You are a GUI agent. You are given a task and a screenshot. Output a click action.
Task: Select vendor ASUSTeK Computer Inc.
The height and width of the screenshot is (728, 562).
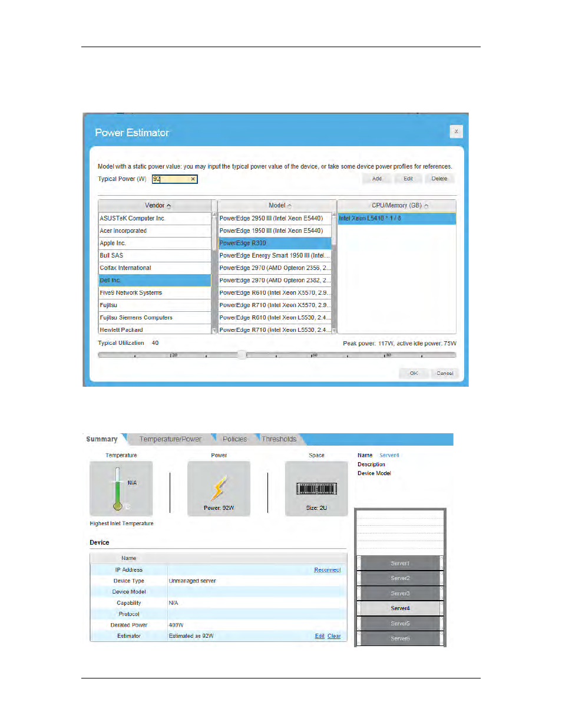coord(154,219)
